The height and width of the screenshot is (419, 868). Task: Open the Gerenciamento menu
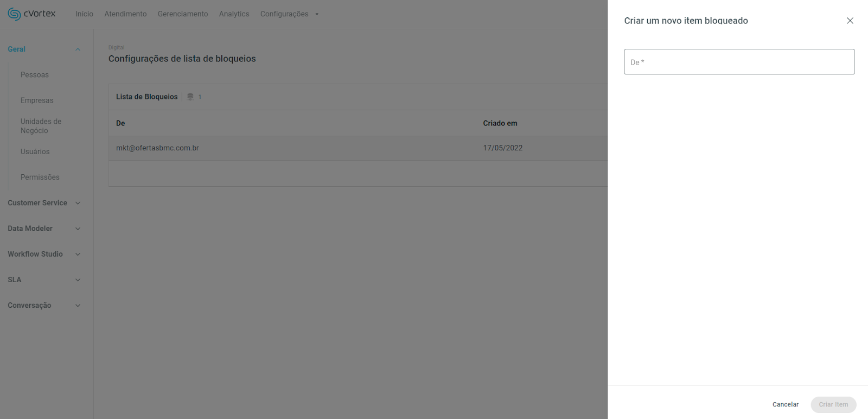[x=183, y=14]
